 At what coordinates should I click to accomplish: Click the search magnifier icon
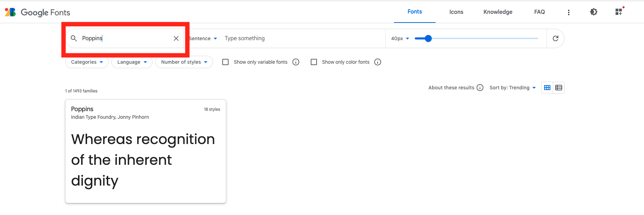coord(74,38)
